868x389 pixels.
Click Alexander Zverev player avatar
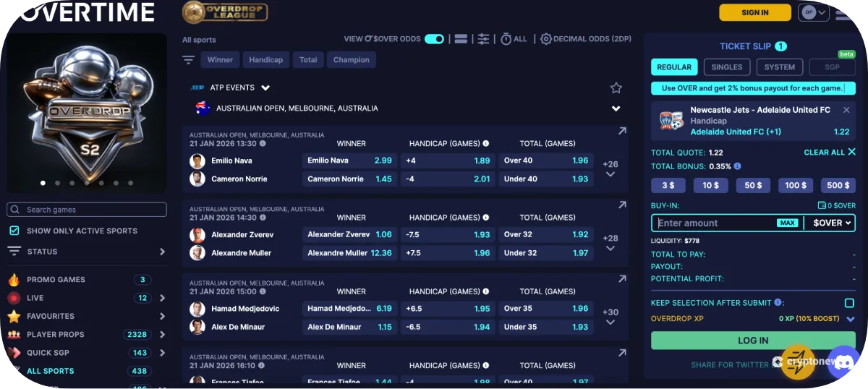197,234
